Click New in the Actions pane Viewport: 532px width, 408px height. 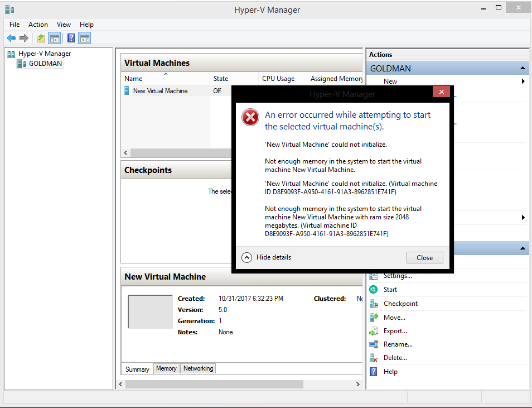tap(390, 81)
